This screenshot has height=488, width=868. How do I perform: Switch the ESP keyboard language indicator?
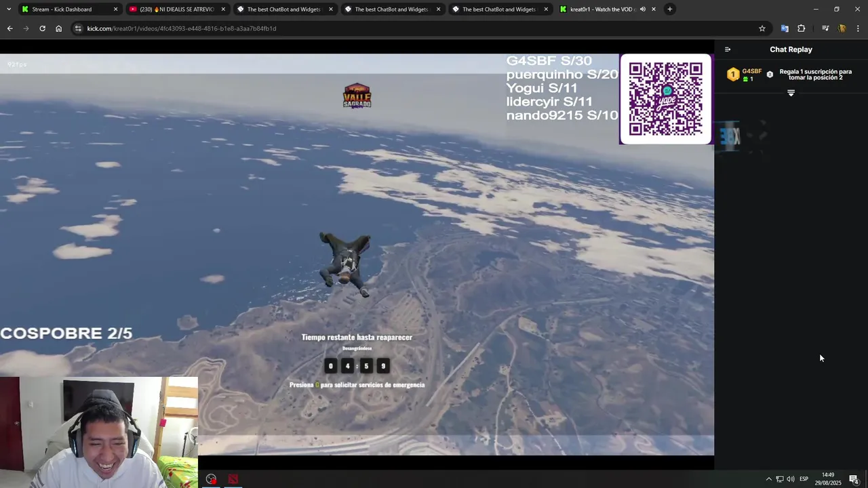click(x=804, y=479)
